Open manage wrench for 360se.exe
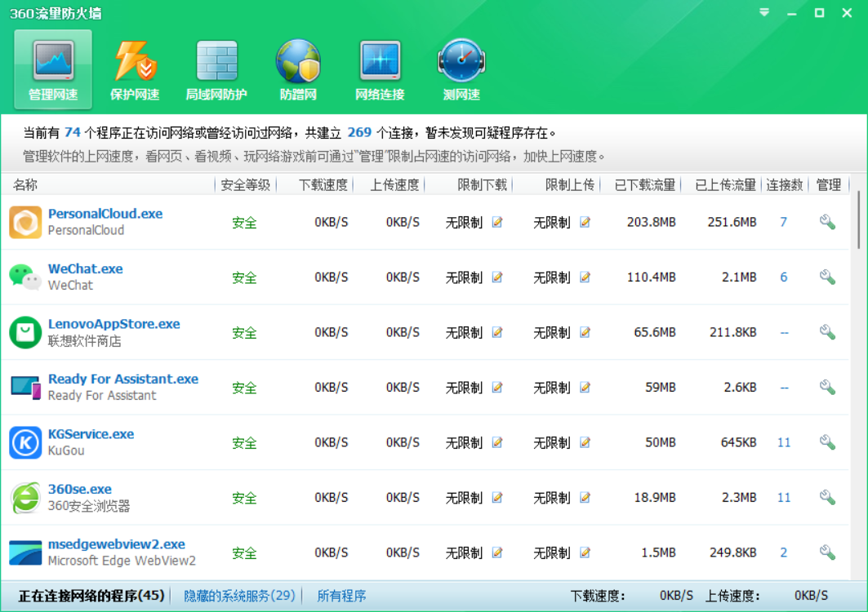 click(828, 497)
